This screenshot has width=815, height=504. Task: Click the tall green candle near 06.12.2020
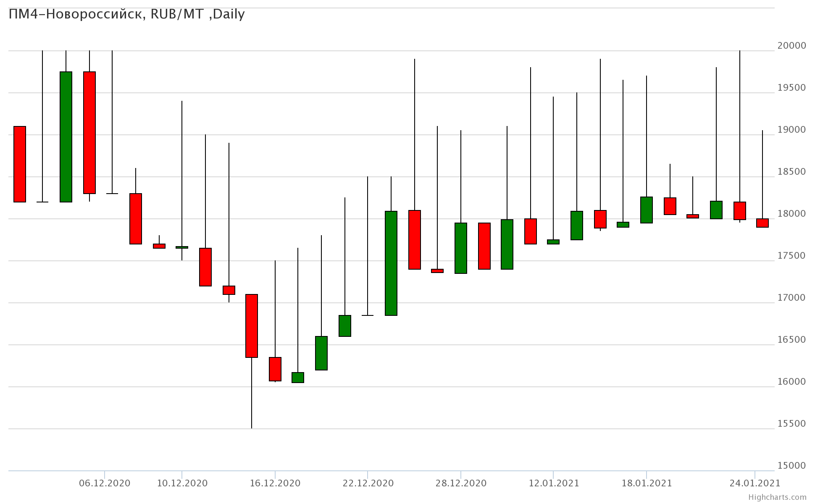(66, 137)
